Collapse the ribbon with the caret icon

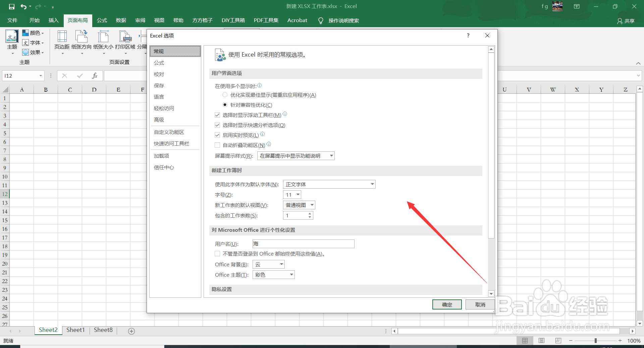(638, 63)
